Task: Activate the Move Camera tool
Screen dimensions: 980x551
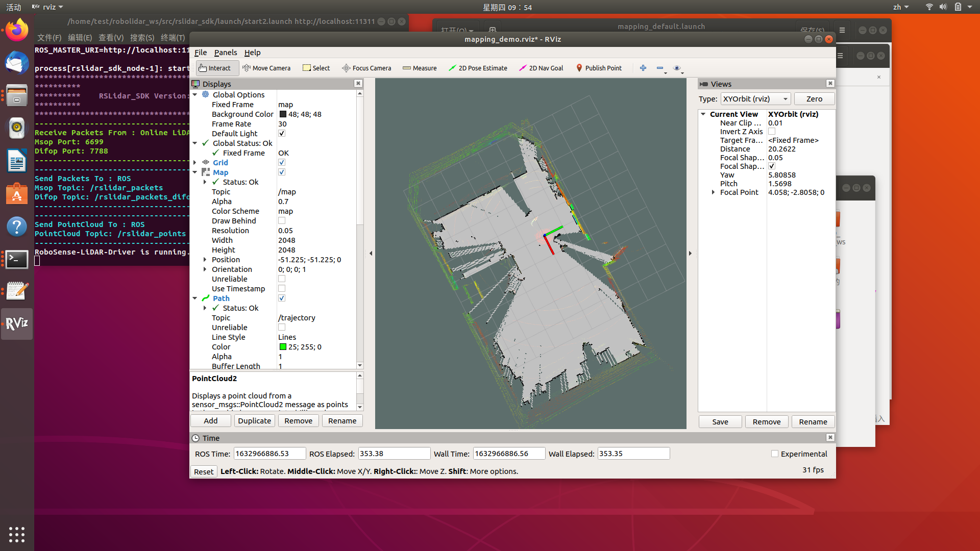Action: pos(266,68)
